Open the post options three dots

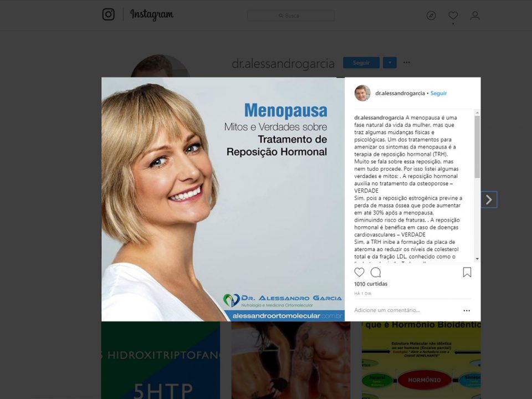[467, 310]
